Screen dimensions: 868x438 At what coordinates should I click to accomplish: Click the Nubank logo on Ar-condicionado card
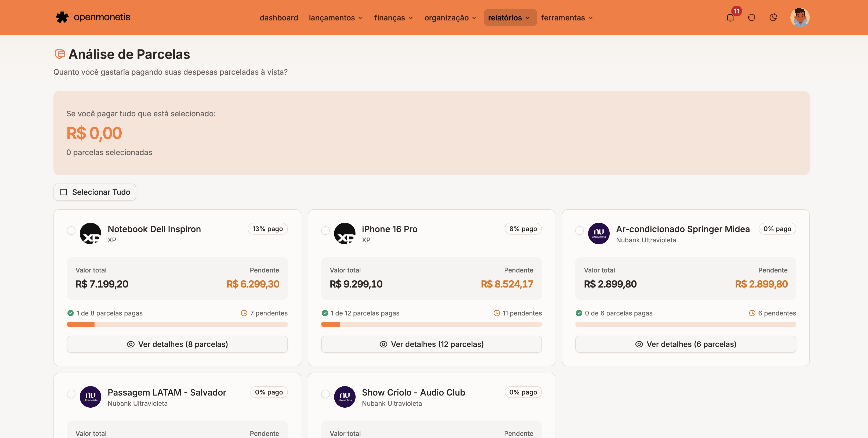pyautogui.click(x=599, y=233)
